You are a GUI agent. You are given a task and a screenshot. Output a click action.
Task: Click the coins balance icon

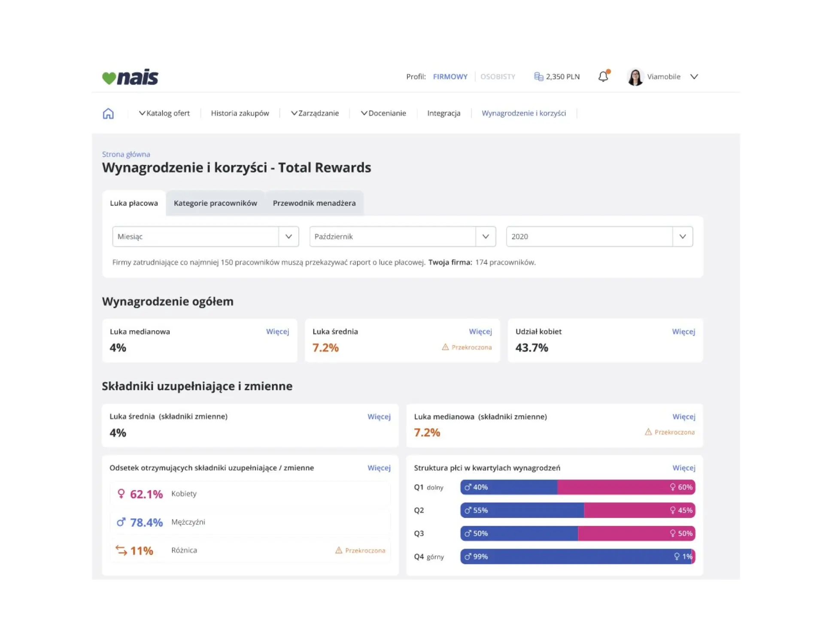tap(538, 76)
